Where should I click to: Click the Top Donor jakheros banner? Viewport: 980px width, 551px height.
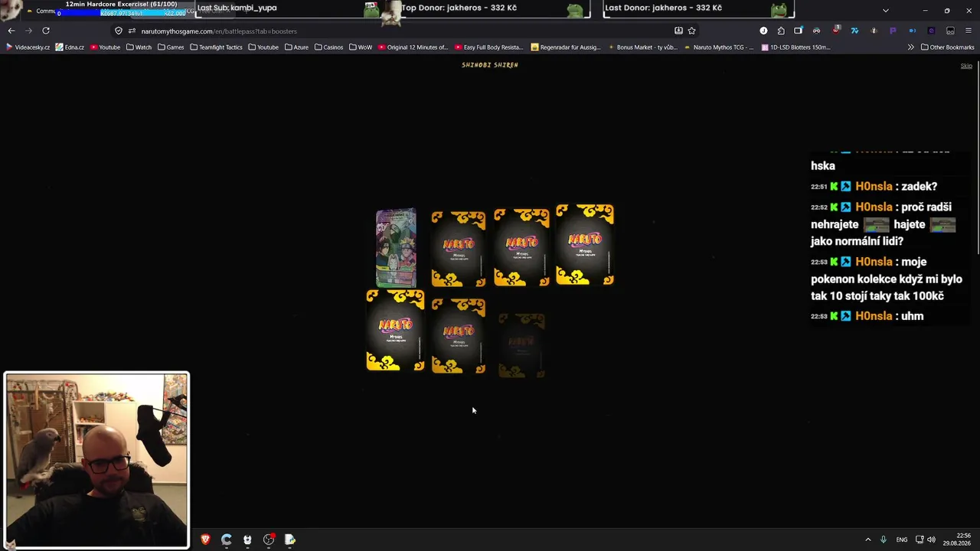[495, 8]
